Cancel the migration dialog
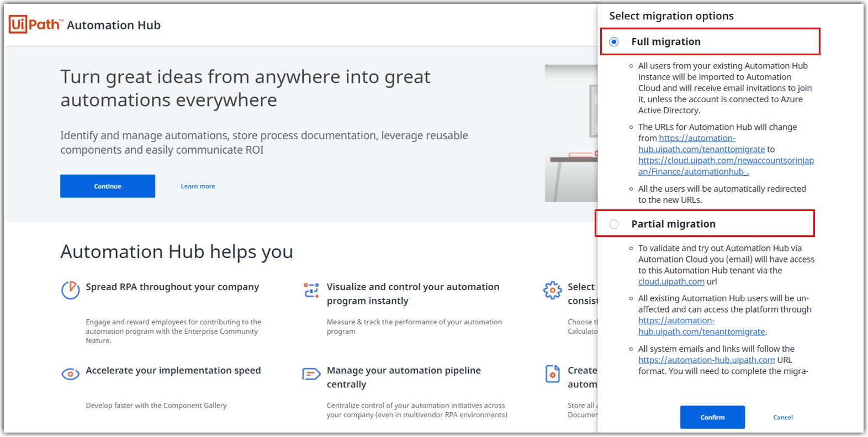 (782, 417)
